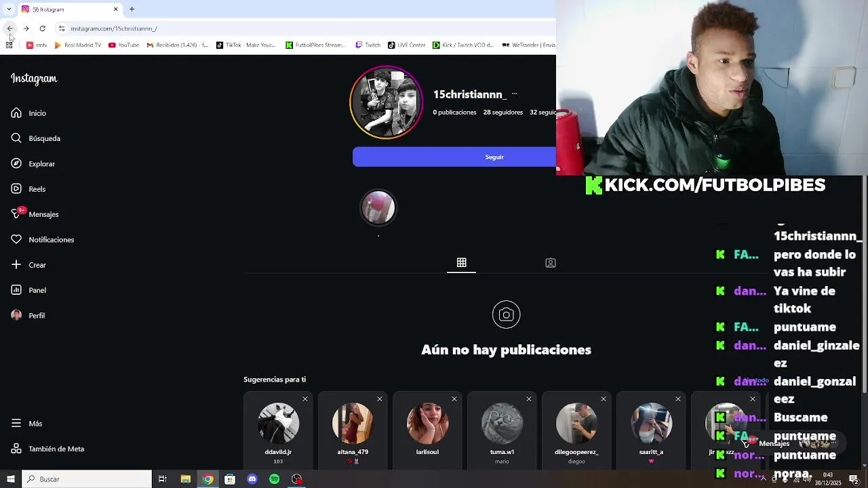Go forward with the browser forward arrow

pyautogui.click(x=26, y=28)
